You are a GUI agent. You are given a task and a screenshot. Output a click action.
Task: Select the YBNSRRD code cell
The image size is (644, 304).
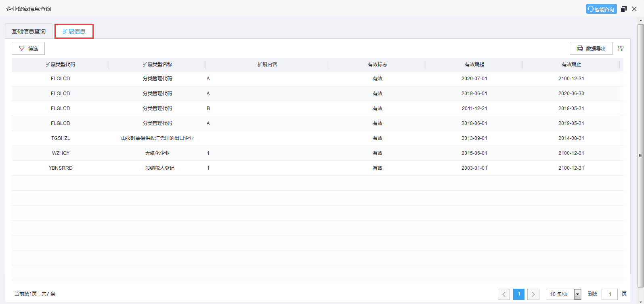[x=61, y=168]
